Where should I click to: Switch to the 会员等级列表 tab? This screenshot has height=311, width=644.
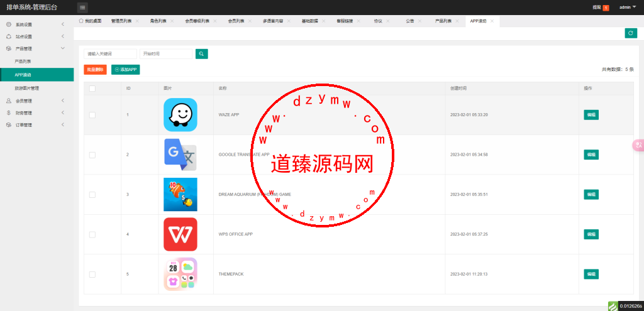197,21
